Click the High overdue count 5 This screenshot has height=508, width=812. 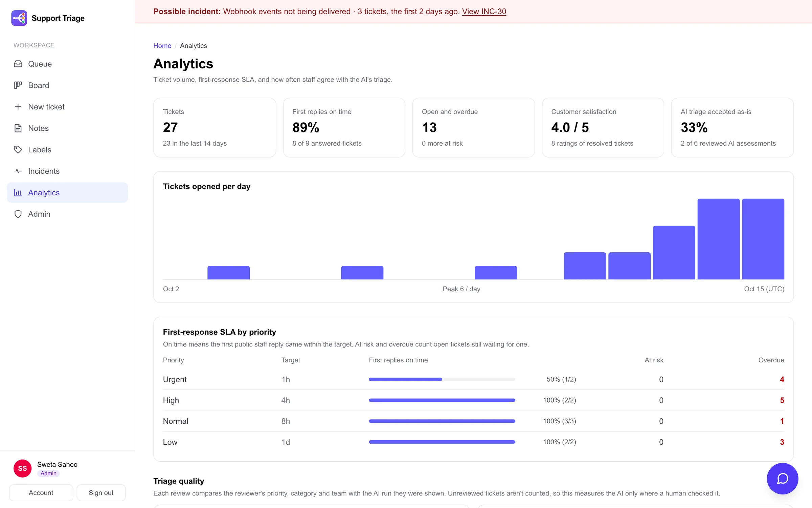[782, 400]
